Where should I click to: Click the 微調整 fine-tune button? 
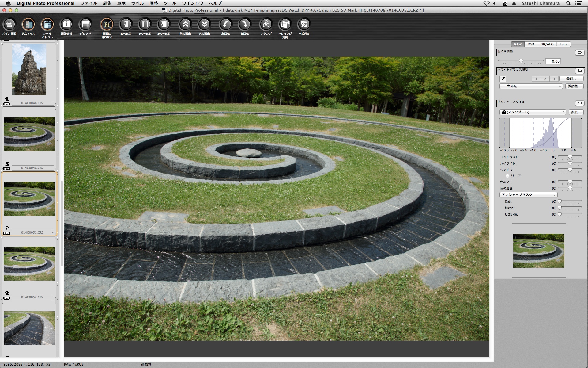coord(574,86)
